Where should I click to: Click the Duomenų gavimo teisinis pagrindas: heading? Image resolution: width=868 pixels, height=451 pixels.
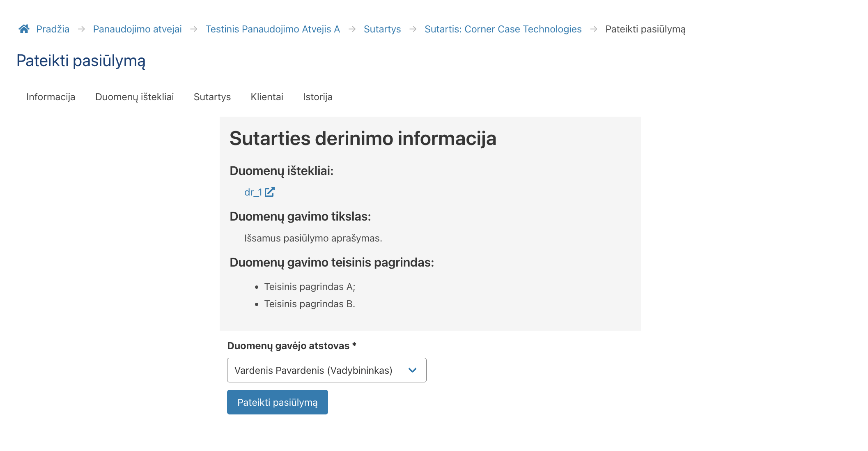coord(332,262)
